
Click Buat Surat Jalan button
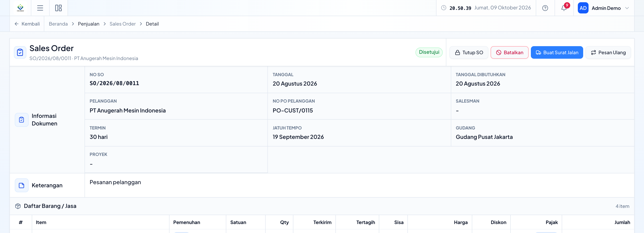click(x=557, y=52)
